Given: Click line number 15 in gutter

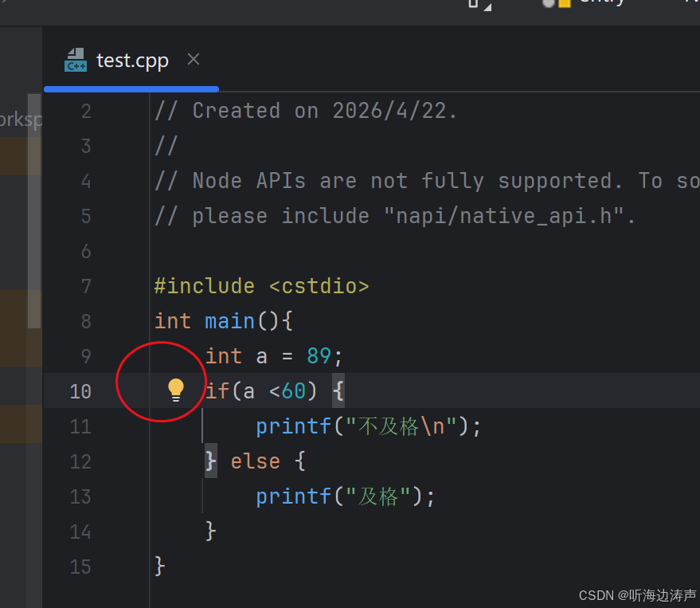Looking at the screenshot, I should 80,567.
